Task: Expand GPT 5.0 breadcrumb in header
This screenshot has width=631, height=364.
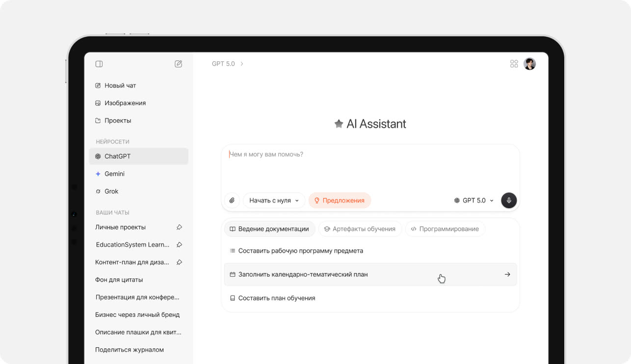Action: click(x=228, y=64)
